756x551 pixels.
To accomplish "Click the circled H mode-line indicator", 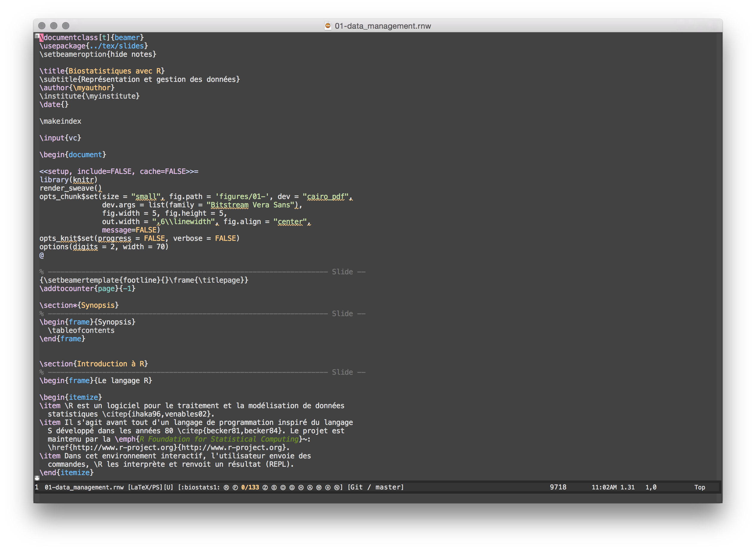I will click(301, 487).
